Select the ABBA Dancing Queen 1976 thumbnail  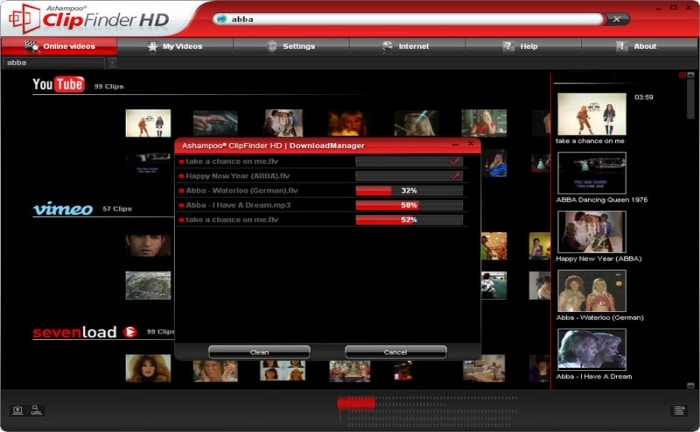click(x=592, y=173)
